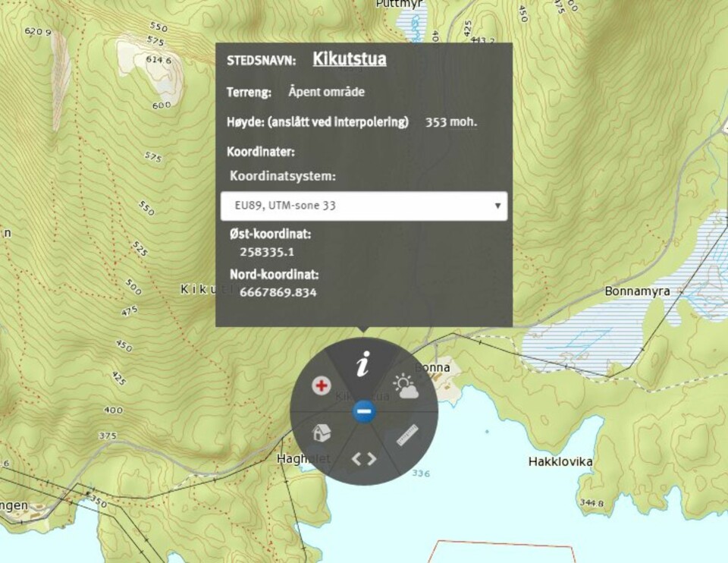Screen dimensions: 728x563
Task: Open the Kikutstua place name link
Action: coord(349,59)
